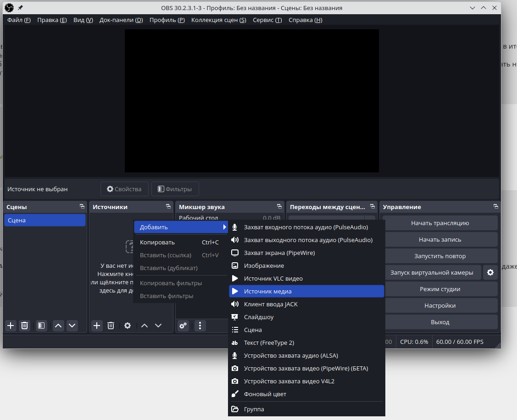Image resolution: width=517 pixels, height=420 pixels.
Task: Toggle studio mode with Режим студии
Action: point(439,289)
